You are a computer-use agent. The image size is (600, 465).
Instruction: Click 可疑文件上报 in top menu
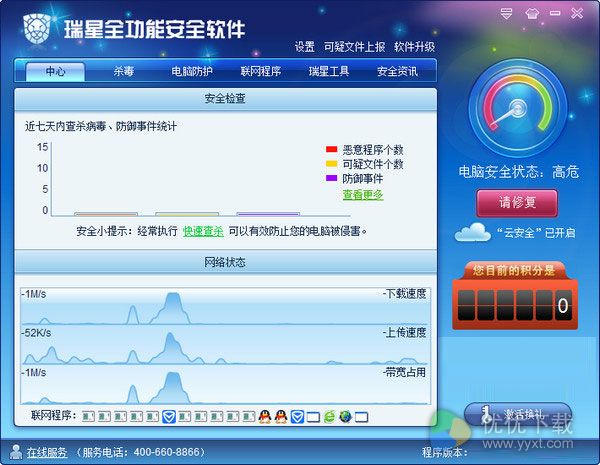[354, 47]
